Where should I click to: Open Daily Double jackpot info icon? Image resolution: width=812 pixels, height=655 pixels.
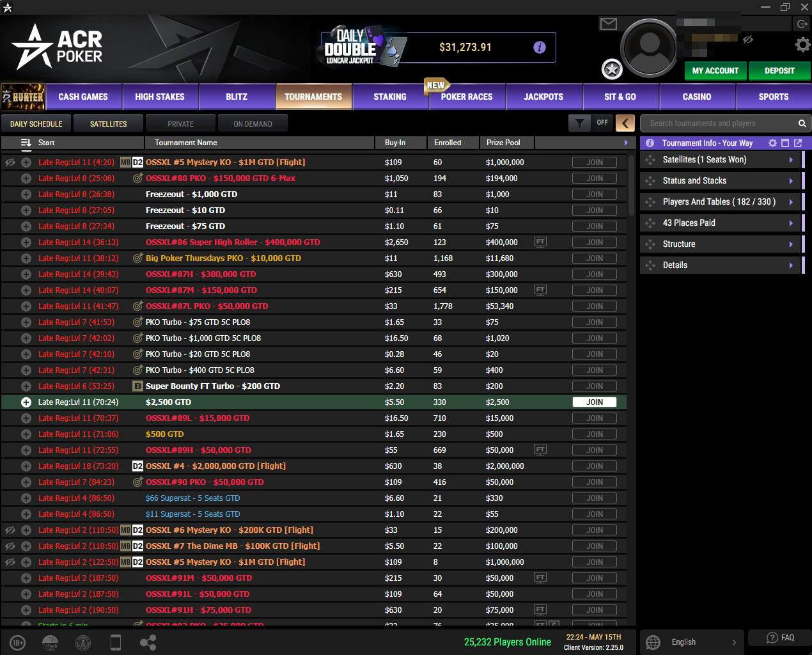click(x=540, y=47)
